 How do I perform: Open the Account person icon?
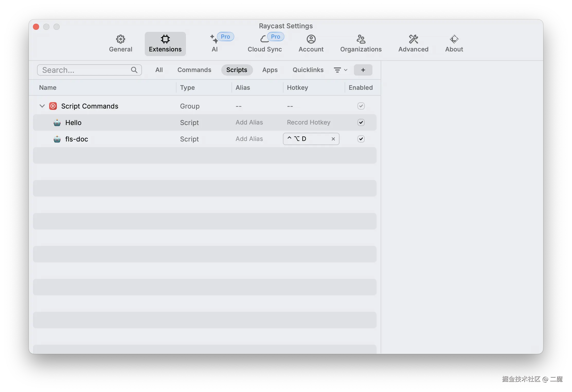pyautogui.click(x=311, y=39)
